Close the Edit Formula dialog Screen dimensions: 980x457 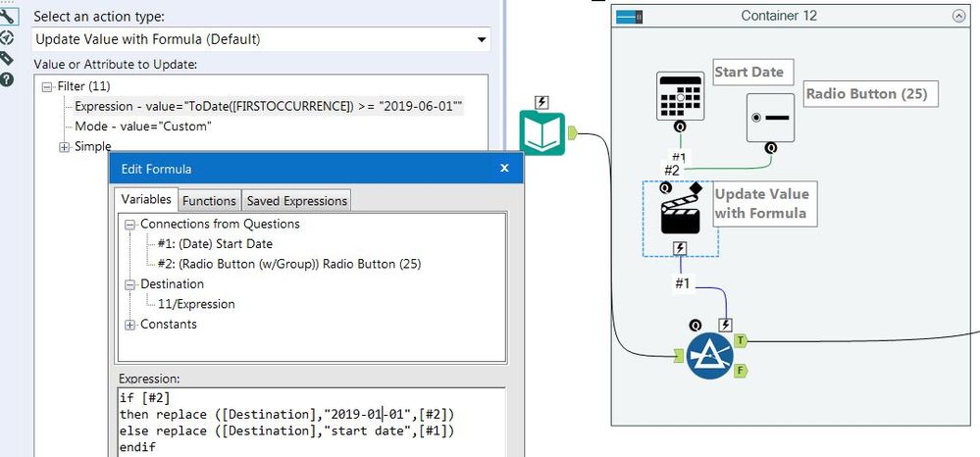tap(505, 168)
